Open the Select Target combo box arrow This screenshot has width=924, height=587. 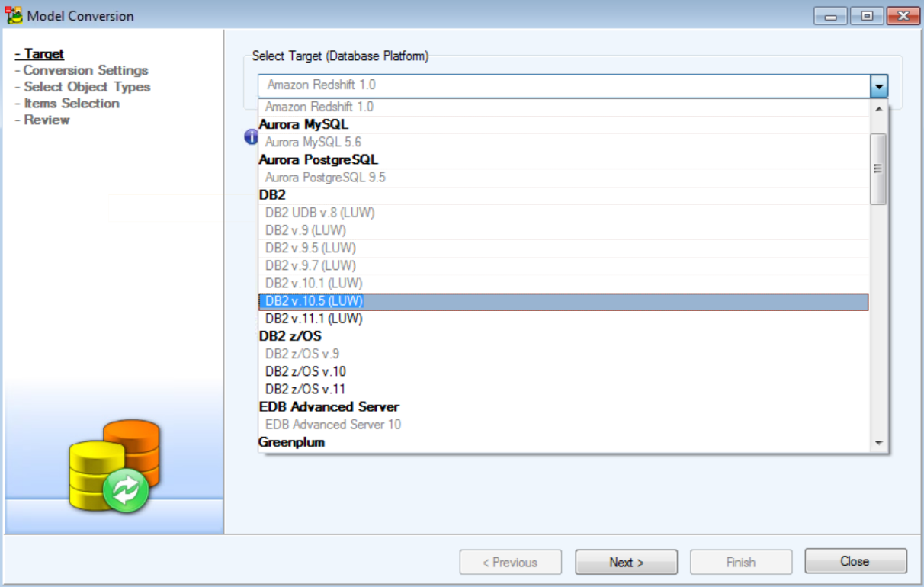pyautogui.click(x=879, y=86)
